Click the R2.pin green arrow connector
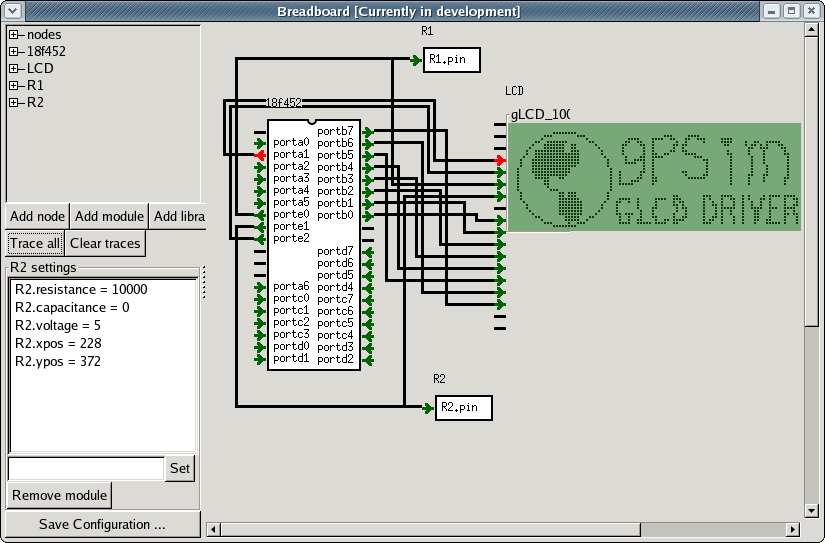 pyautogui.click(x=429, y=407)
